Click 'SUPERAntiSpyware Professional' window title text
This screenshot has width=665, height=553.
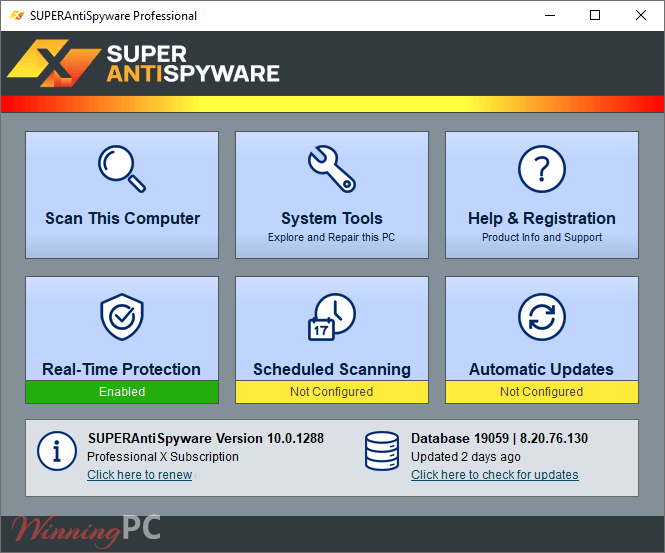113,16
